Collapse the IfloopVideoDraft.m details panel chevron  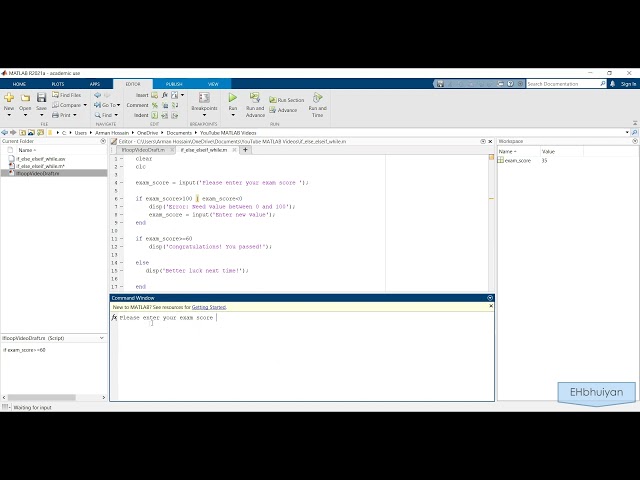pos(102,338)
